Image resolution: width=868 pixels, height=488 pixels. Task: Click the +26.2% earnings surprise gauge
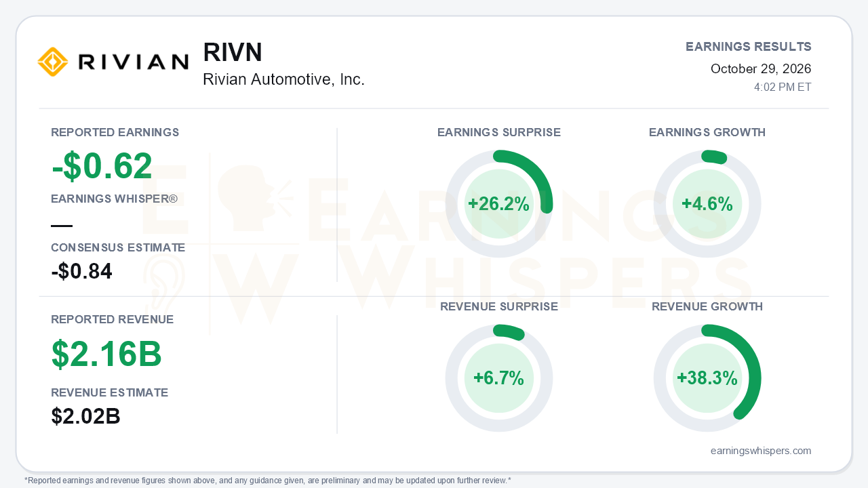[x=499, y=204]
